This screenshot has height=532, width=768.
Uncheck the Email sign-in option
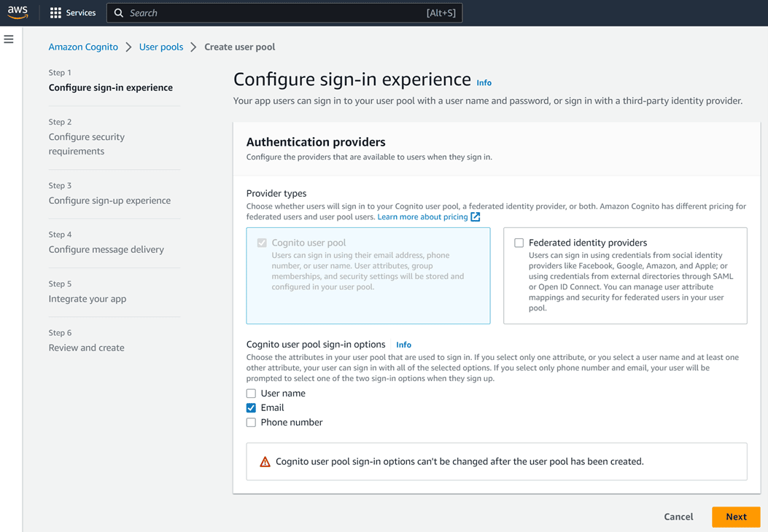click(251, 407)
